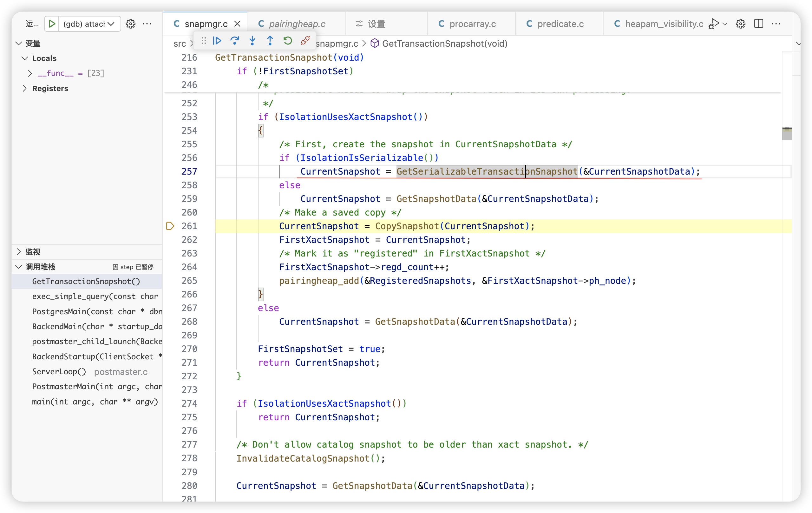Image resolution: width=812 pixels, height=513 pixels.
Task: Restart the debugging session
Action: (x=287, y=41)
